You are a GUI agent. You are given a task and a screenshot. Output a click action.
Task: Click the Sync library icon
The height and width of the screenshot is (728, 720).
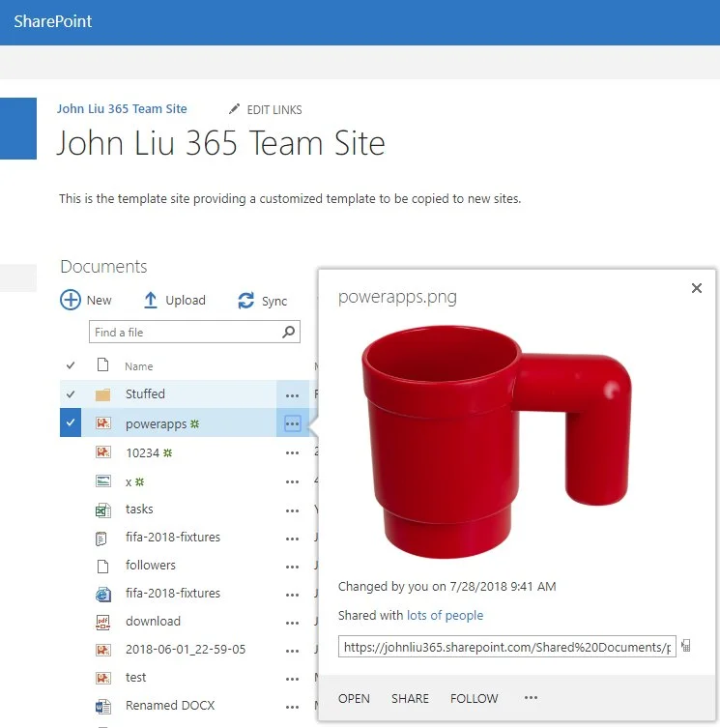click(246, 301)
